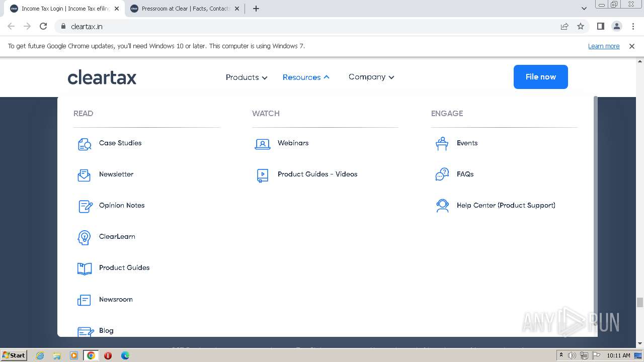Click the taskbar clock showing 10:11 AM

(x=618, y=355)
